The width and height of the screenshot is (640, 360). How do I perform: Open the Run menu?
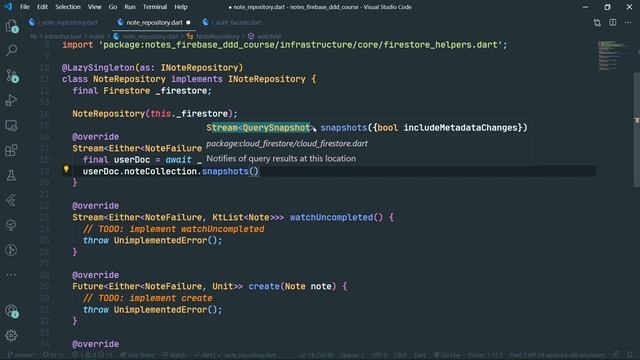click(130, 7)
